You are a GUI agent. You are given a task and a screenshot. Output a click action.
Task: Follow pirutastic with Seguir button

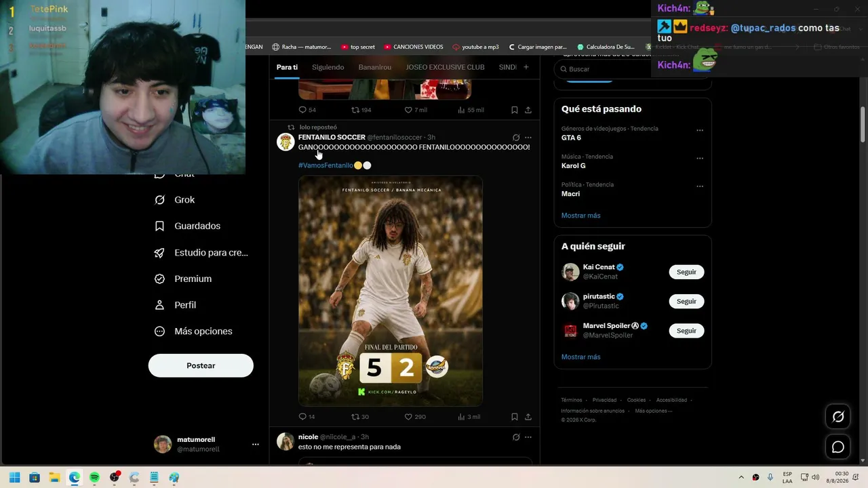(x=686, y=301)
